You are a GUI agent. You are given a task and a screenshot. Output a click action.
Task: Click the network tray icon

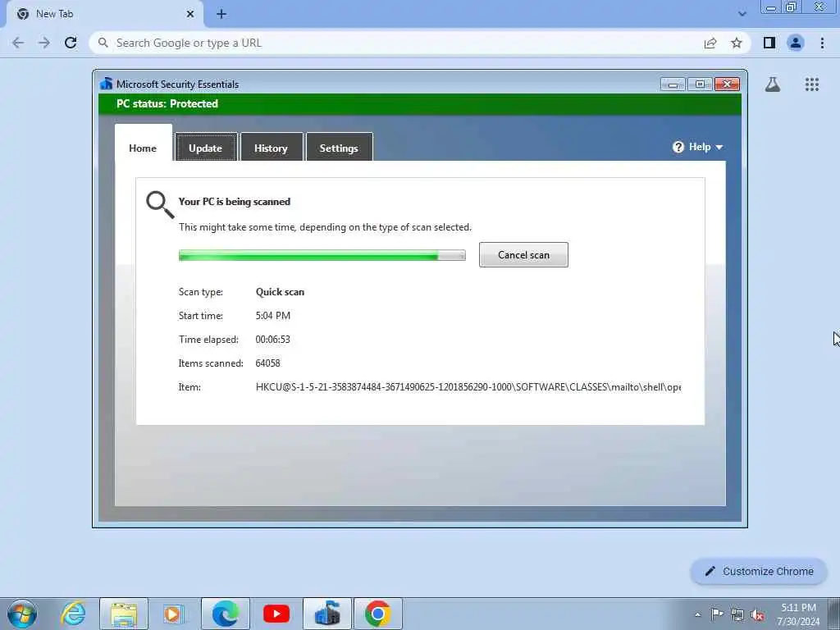coord(737,614)
